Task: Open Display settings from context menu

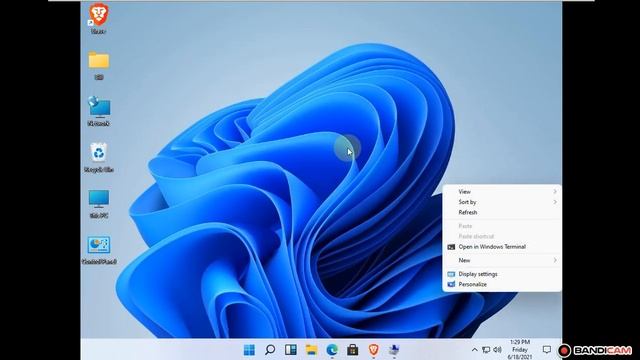Action: pyautogui.click(x=502, y=274)
